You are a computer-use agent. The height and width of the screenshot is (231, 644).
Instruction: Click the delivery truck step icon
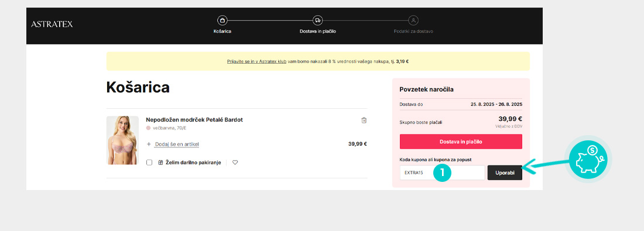coord(317,20)
